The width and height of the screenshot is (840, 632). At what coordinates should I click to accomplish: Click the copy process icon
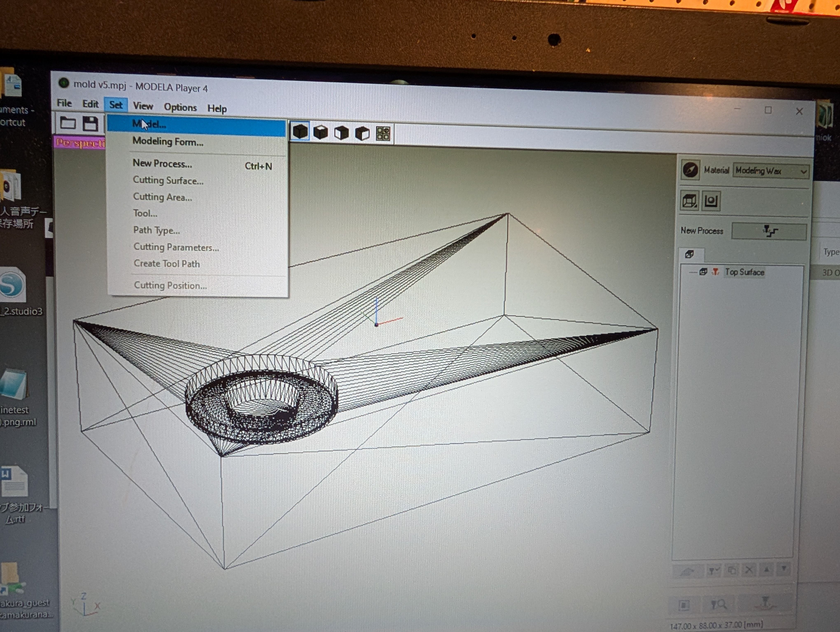tap(732, 570)
